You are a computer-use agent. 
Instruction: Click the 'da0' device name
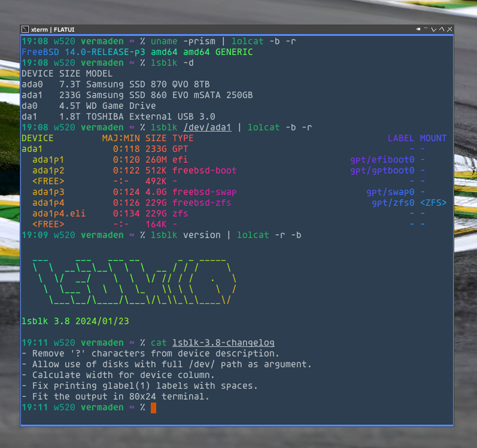click(29, 106)
